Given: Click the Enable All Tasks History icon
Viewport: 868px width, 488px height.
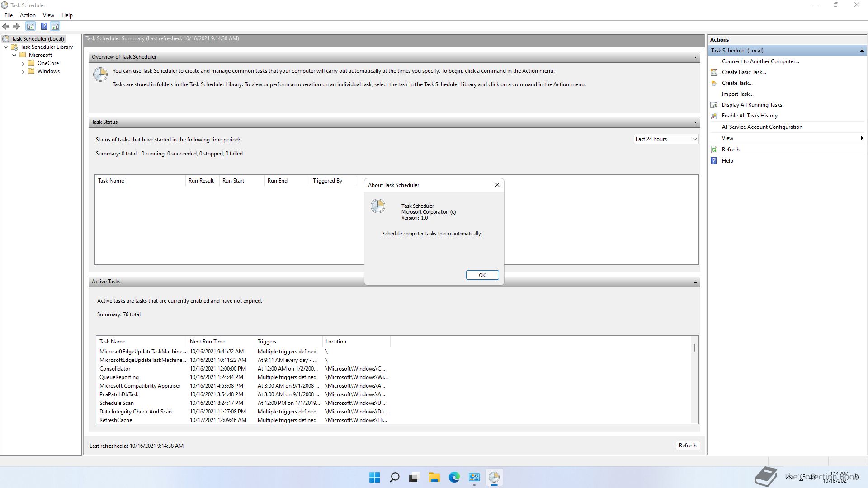Looking at the screenshot, I should click(x=714, y=116).
